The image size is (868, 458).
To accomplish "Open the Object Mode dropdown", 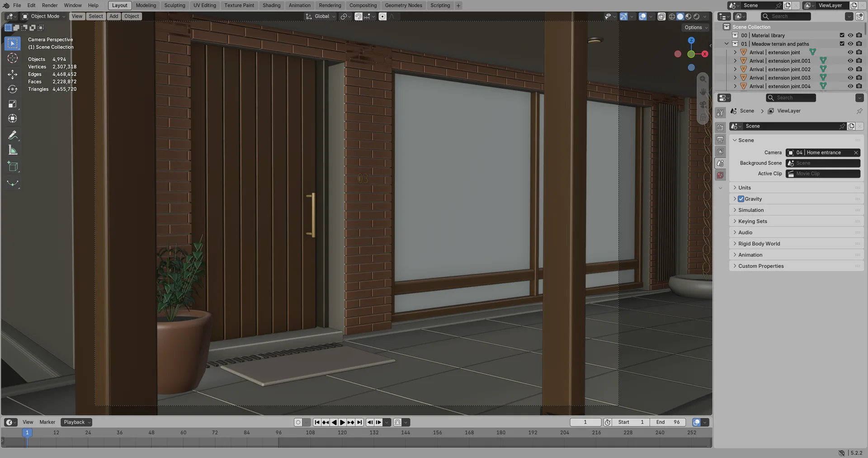I will 44,16.
